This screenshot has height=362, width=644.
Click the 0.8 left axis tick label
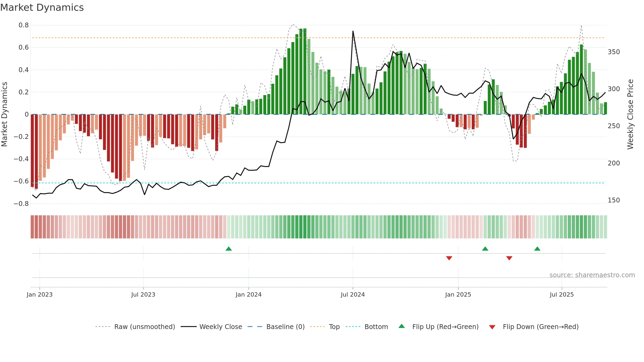coord(24,25)
